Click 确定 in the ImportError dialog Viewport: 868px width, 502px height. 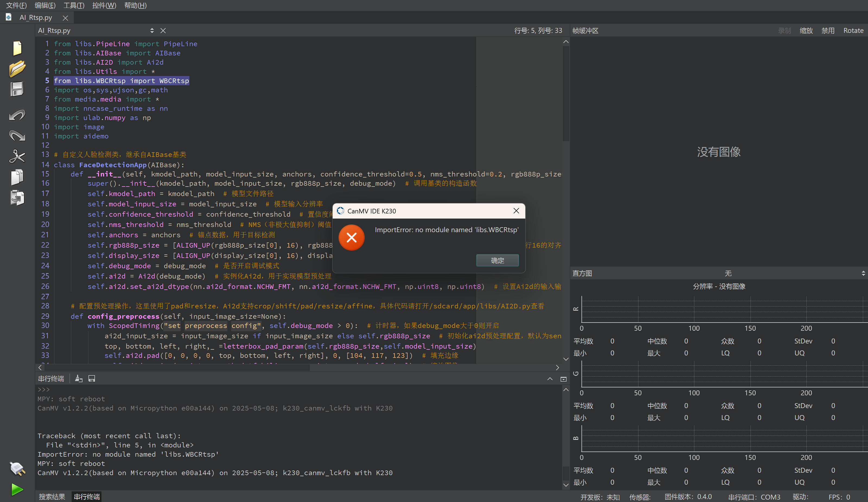click(x=497, y=260)
